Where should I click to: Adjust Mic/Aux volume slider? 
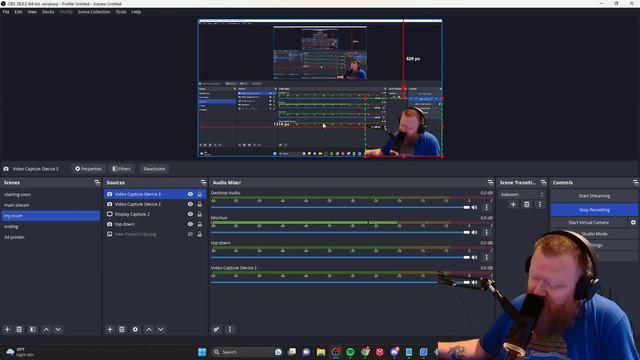tap(340, 232)
